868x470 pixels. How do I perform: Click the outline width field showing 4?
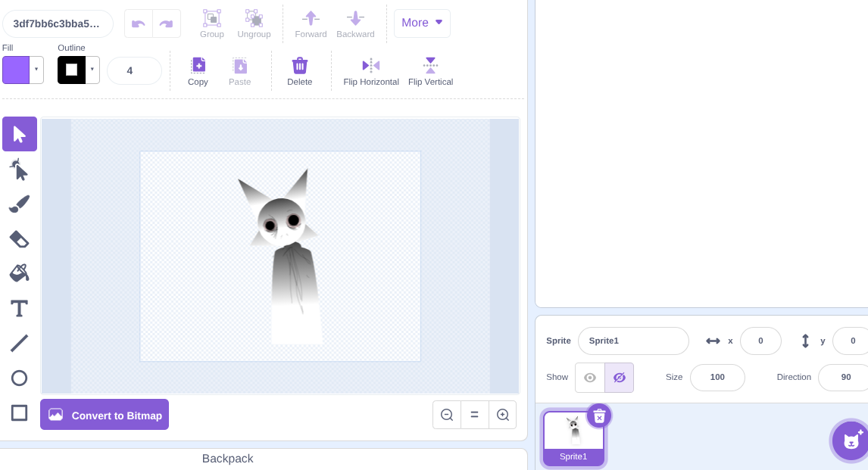click(134, 71)
